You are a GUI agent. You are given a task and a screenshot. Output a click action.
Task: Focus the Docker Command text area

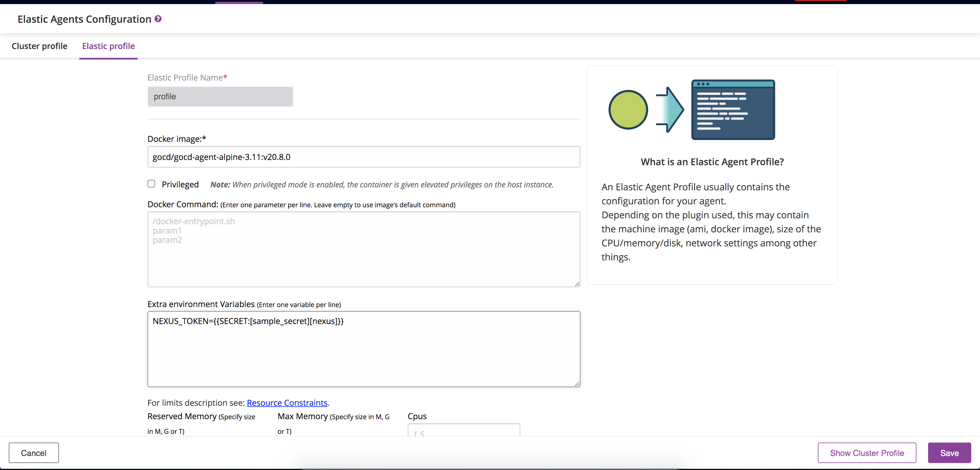tap(364, 249)
